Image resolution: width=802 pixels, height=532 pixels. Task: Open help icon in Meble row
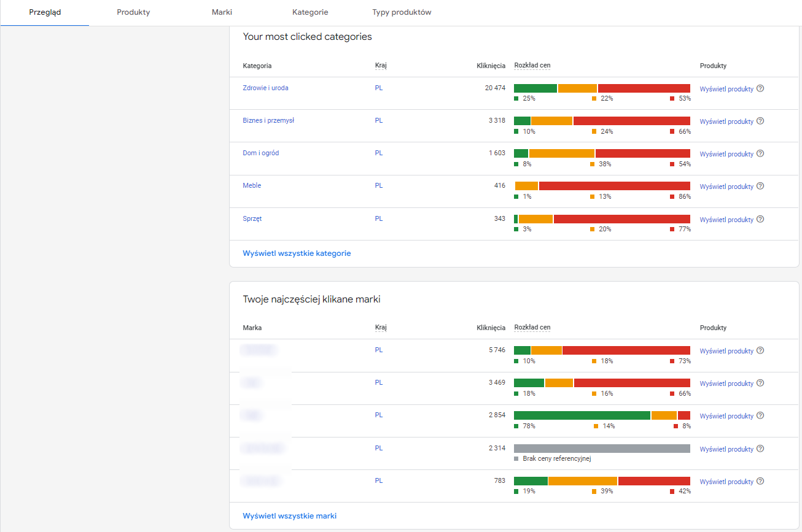click(760, 186)
